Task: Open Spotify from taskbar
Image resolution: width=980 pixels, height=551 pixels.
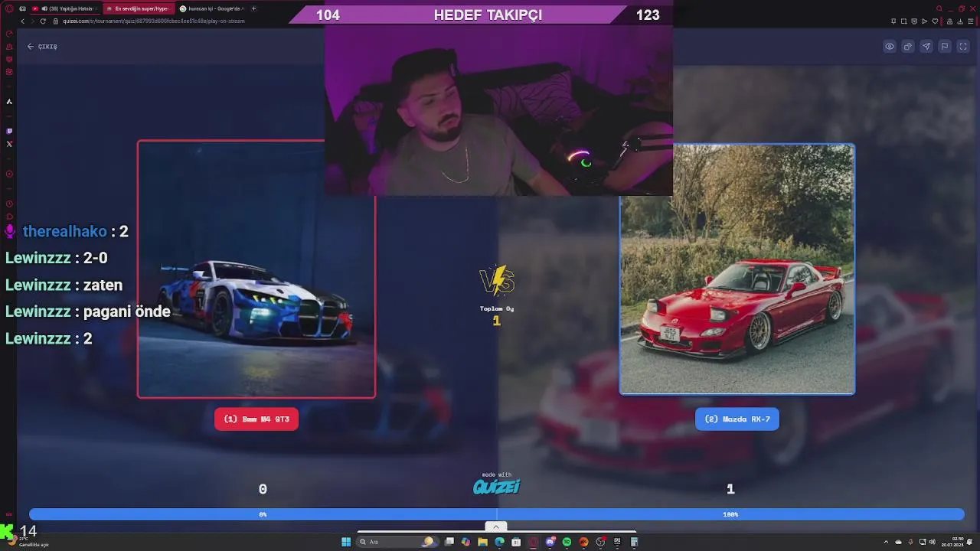Action: tap(567, 542)
